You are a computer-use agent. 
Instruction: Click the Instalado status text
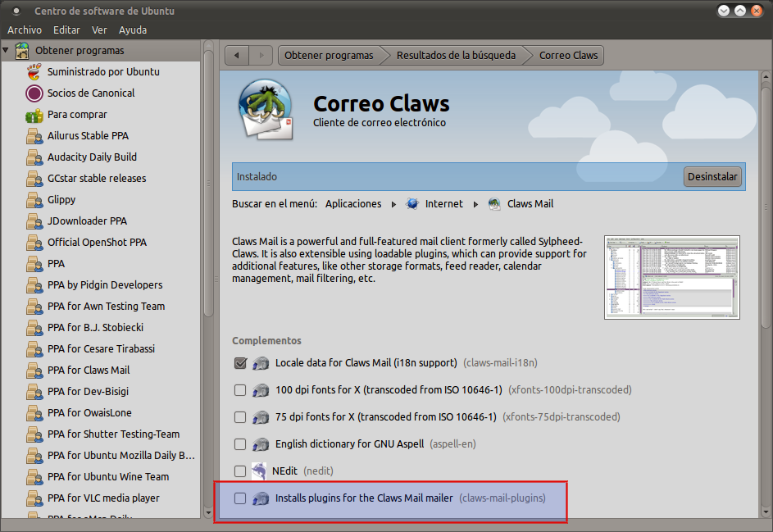tap(257, 176)
